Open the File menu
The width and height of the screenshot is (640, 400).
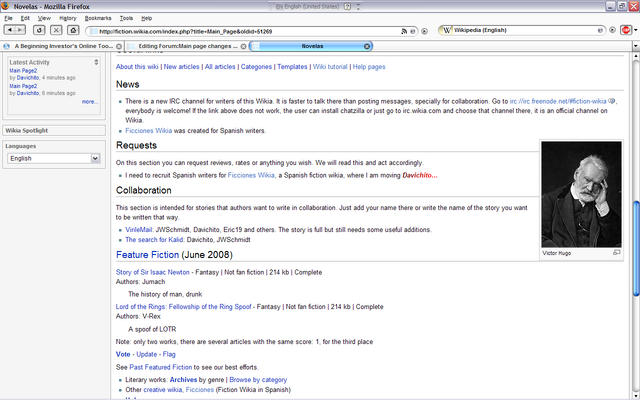[8, 18]
